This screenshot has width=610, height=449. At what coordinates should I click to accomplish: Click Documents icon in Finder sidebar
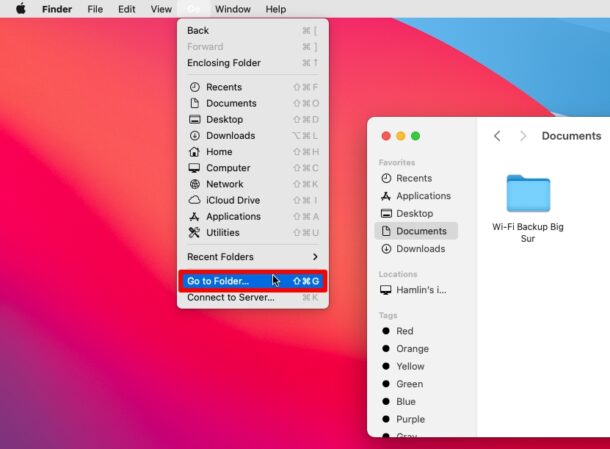pyautogui.click(x=386, y=231)
